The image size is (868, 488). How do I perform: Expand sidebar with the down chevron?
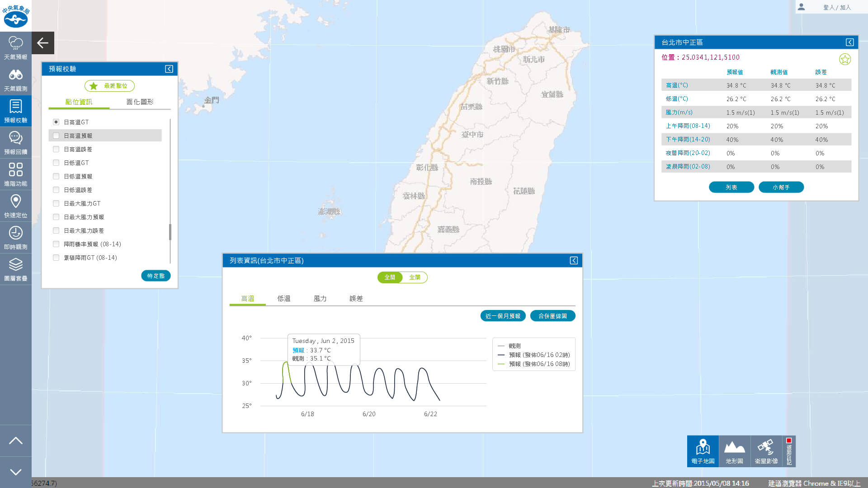click(x=16, y=472)
